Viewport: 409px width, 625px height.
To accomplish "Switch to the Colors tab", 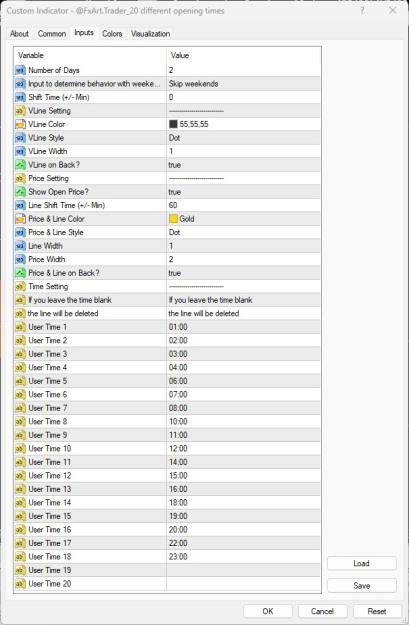I will 112,34.
